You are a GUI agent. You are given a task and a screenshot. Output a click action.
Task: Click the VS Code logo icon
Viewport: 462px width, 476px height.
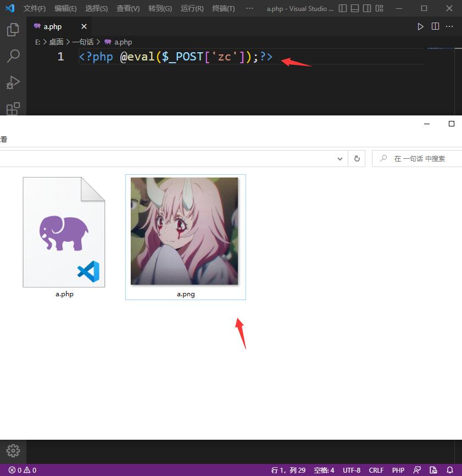(10, 8)
